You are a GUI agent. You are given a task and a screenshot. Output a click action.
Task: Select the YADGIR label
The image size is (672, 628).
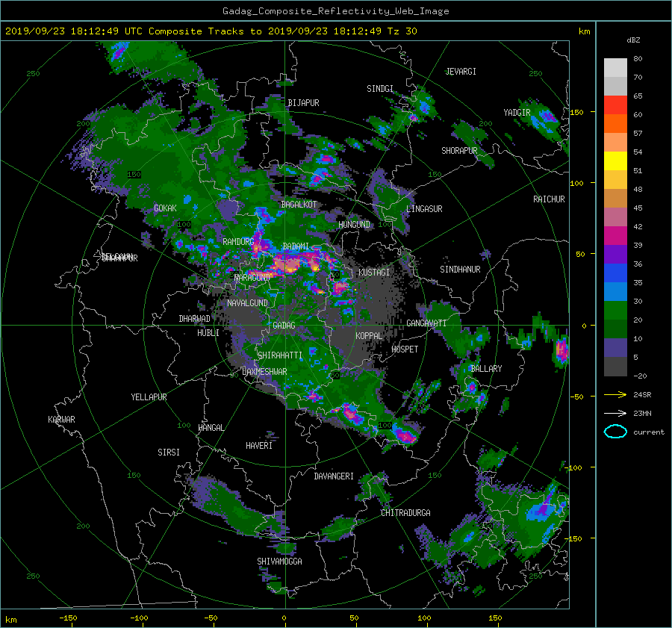[x=517, y=113]
